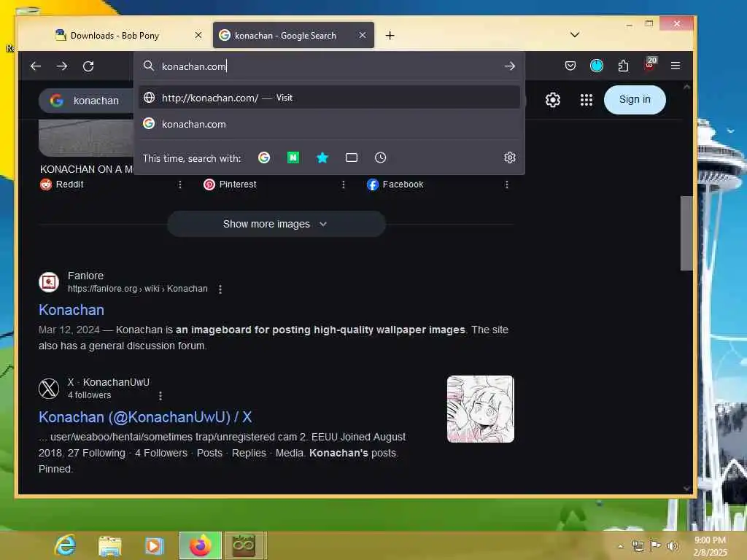
Task: Search this time with Google icon
Action: (x=264, y=157)
